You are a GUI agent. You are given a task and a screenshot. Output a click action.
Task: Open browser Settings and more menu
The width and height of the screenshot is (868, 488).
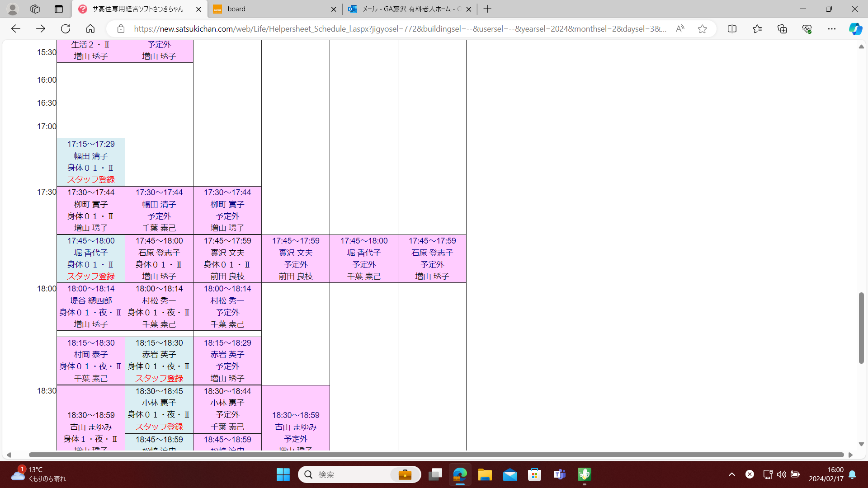tap(832, 29)
